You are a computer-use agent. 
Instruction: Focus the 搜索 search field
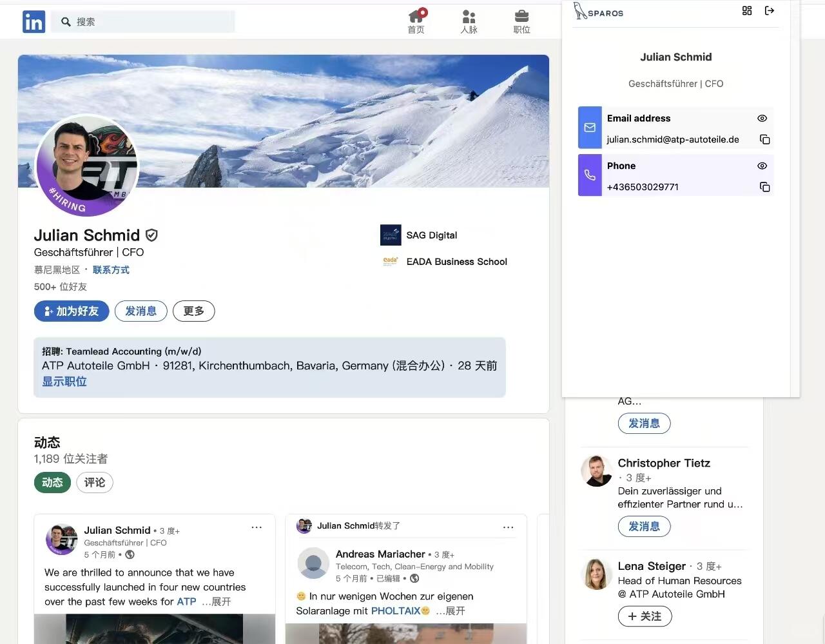point(143,22)
